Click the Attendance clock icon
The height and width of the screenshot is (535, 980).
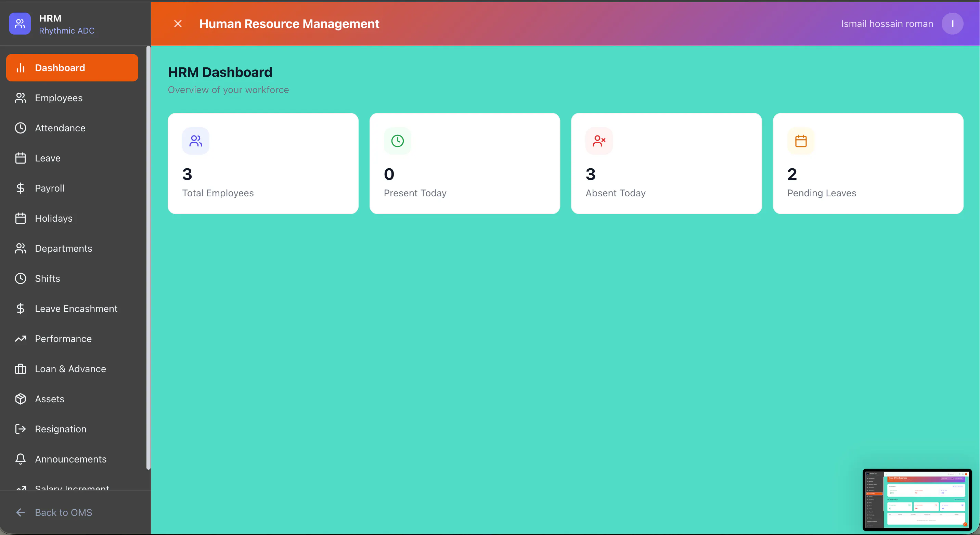pyautogui.click(x=21, y=128)
